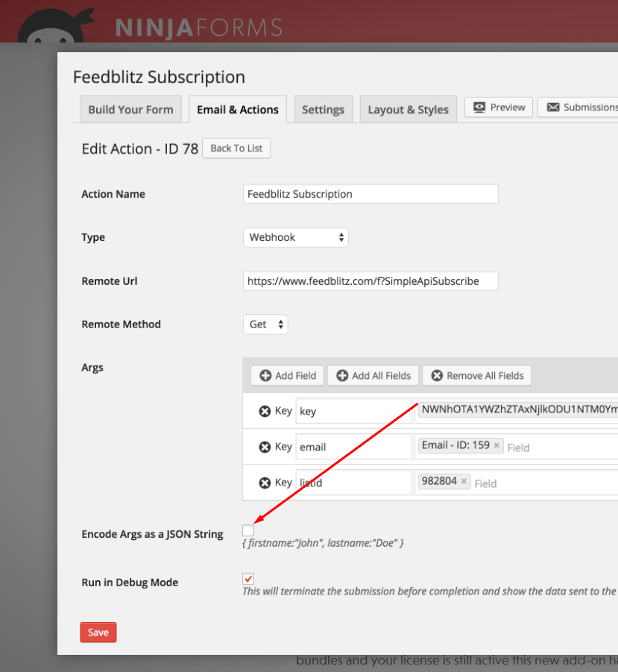Switch to the Build Your Form tab
The width and height of the screenshot is (618, 672).
130,109
